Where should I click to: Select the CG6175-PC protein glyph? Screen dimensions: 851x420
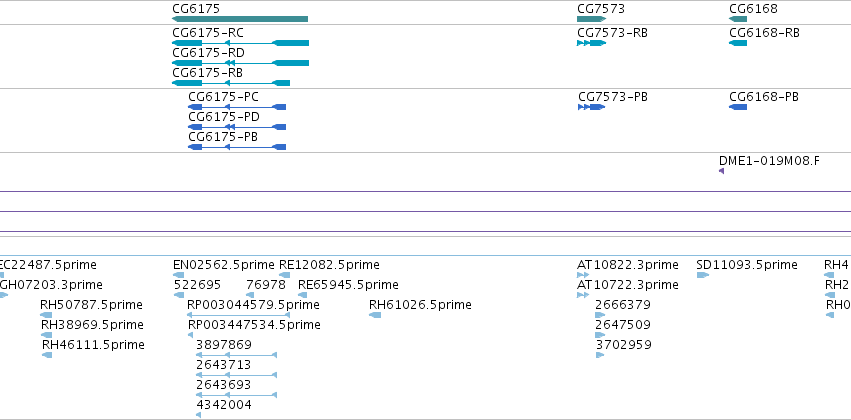pyautogui.click(x=237, y=107)
